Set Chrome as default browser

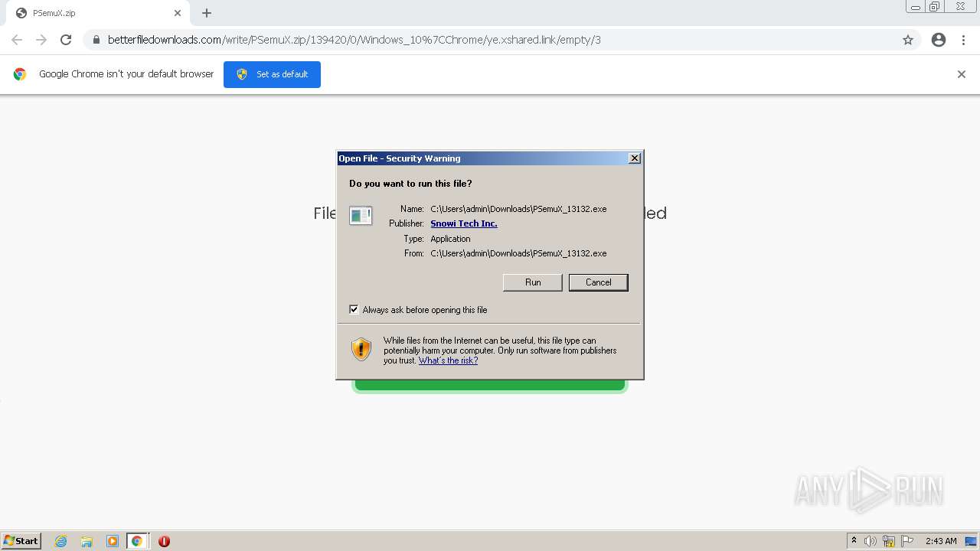pos(272,74)
